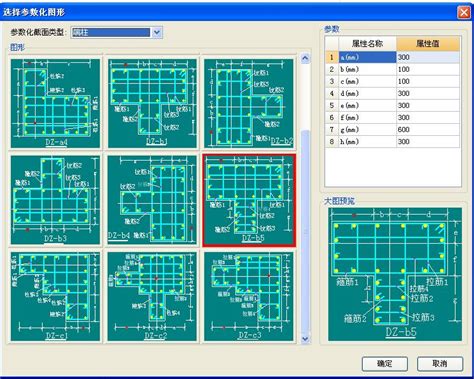Select the DZ-a4 section shape thumbnail
The image size is (474, 379).
[x=55, y=103]
